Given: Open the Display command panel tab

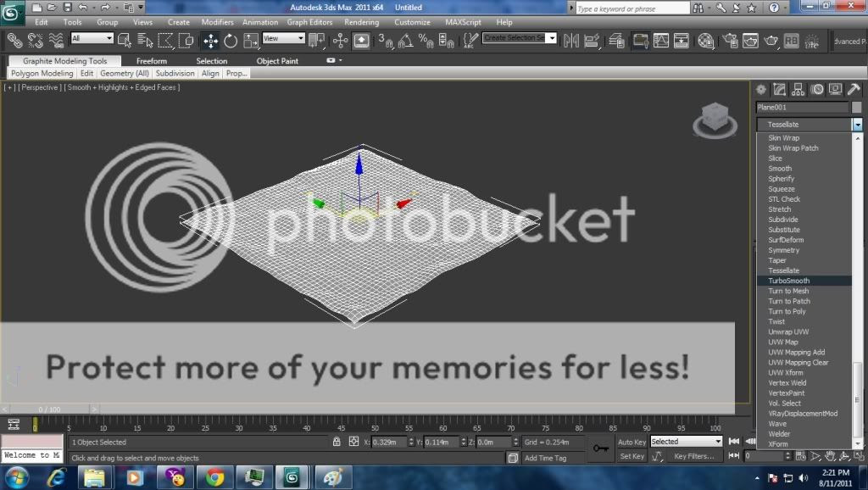Looking at the screenshot, I should coord(835,89).
